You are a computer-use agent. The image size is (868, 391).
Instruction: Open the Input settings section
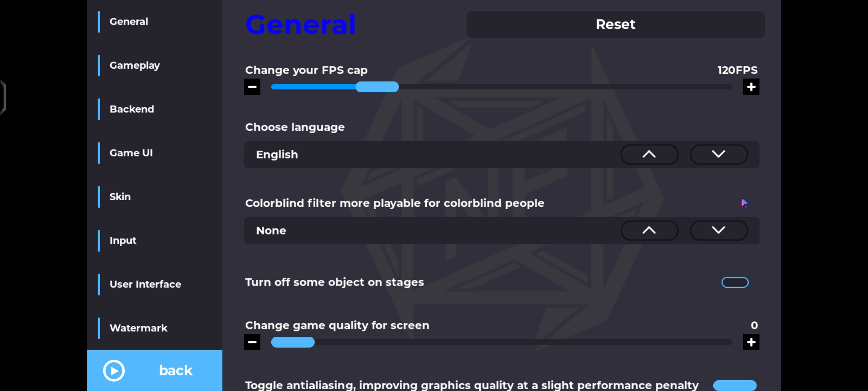(123, 240)
